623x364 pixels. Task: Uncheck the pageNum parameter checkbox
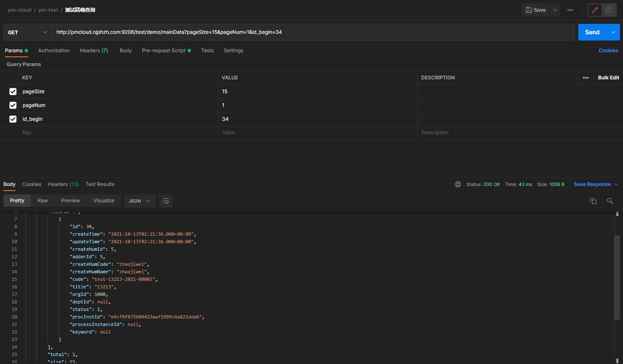(13, 105)
